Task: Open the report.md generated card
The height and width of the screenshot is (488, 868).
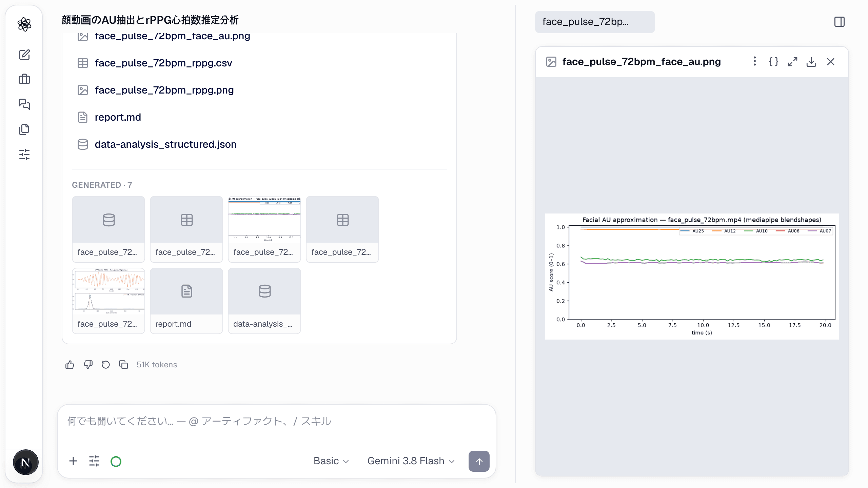Action: coord(186,301)
